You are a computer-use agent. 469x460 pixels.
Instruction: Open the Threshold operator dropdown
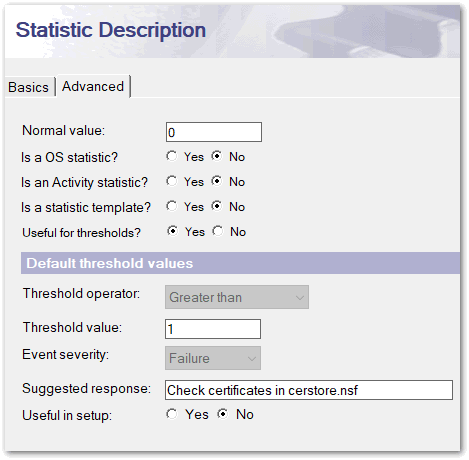[x=237, y=297]
